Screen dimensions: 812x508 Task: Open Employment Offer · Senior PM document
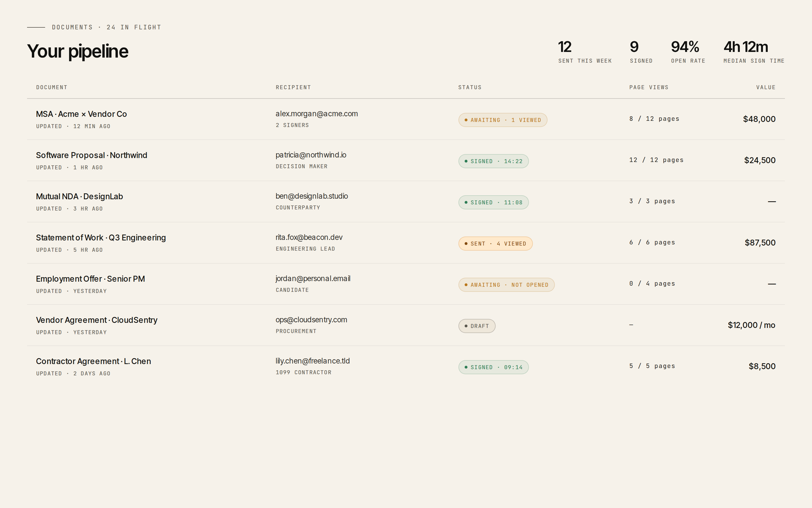[91, 279]
